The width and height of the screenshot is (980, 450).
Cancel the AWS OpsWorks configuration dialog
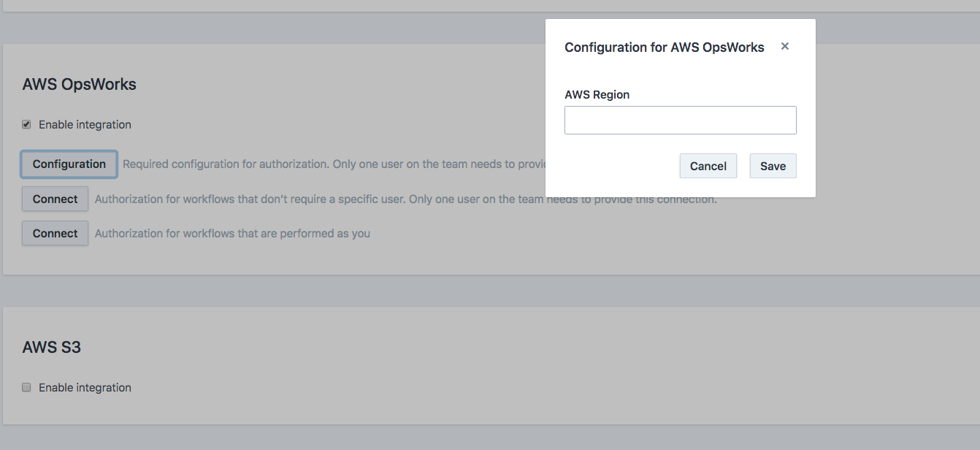[x=708, y=166]
